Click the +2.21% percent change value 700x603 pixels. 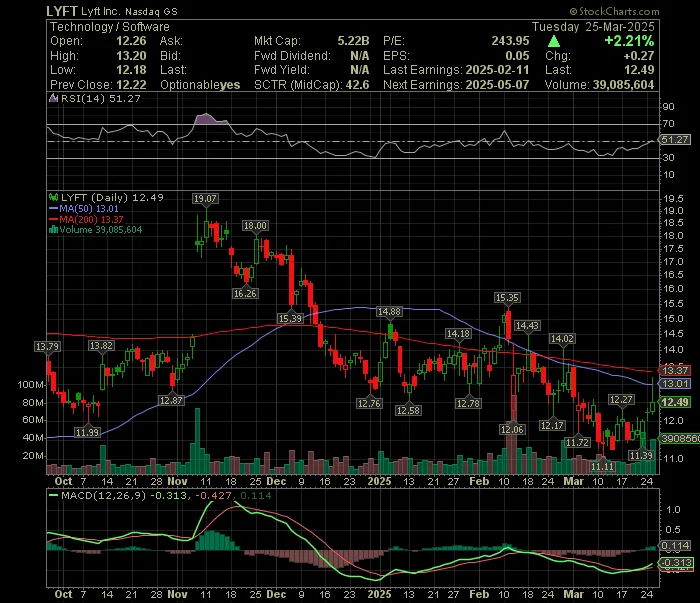(629, 41)
